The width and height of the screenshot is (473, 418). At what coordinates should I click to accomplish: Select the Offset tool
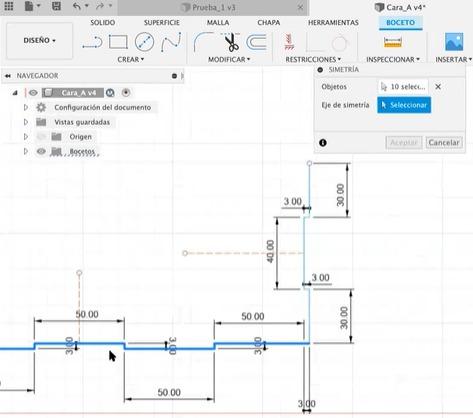click(x=256, y=42)
